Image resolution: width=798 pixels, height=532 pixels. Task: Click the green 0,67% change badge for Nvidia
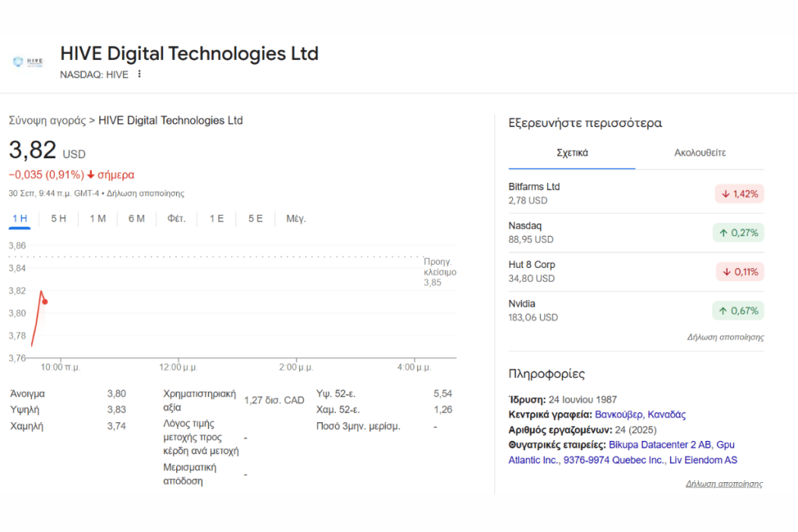point(738,311)
